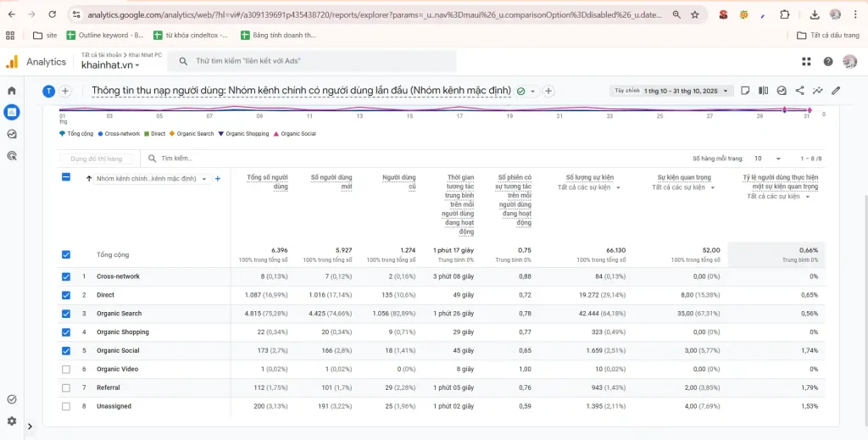The height and width of the screenshot is (440, 868).
Task: Open the Advertising icon in sidebar
Action: (12, 156)
